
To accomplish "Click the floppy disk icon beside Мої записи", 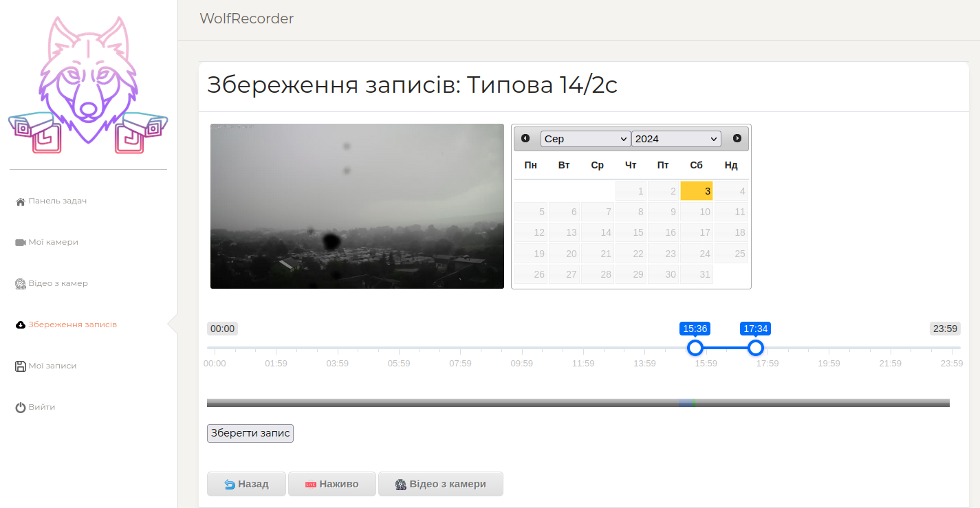I will [20, 366].
